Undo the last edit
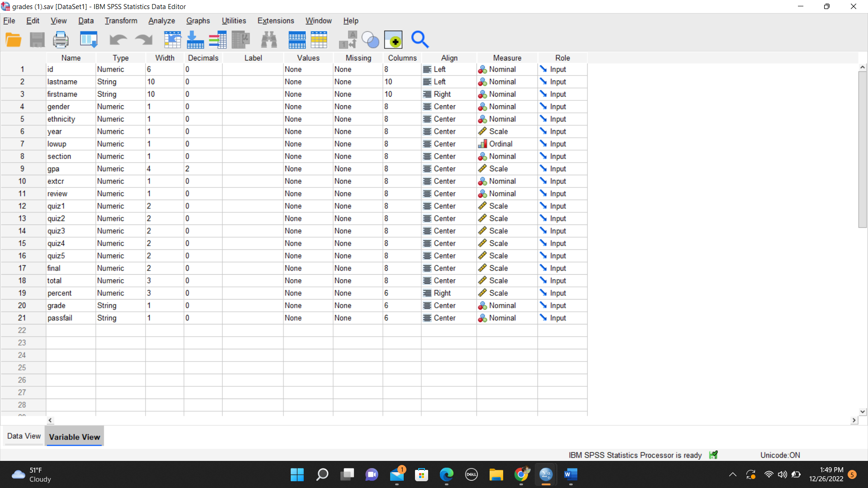 click(x=118, y=40)
